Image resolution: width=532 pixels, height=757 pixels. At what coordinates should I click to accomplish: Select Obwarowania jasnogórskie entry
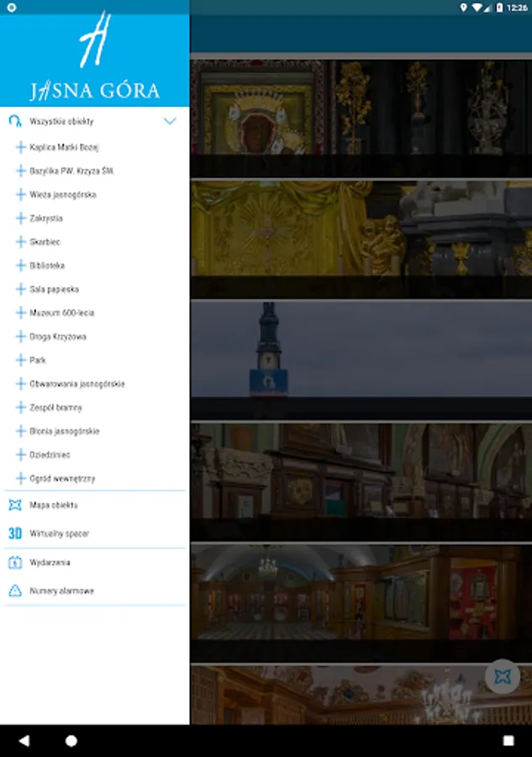click(x=77, y=384)
